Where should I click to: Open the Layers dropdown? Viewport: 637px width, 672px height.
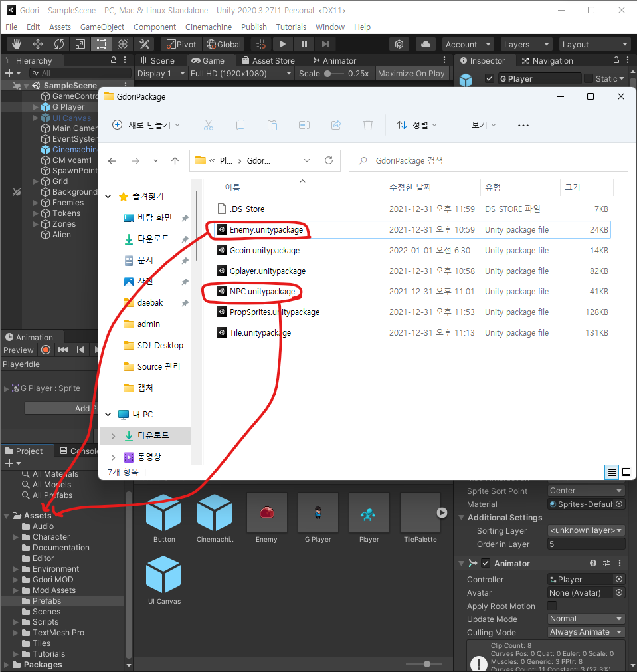pos(527,44)
